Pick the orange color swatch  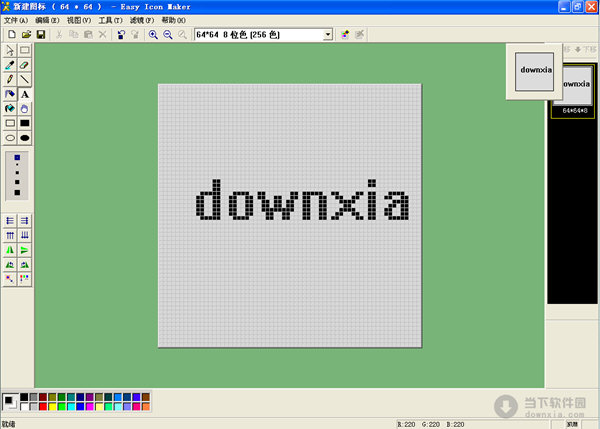click(146, 406)
